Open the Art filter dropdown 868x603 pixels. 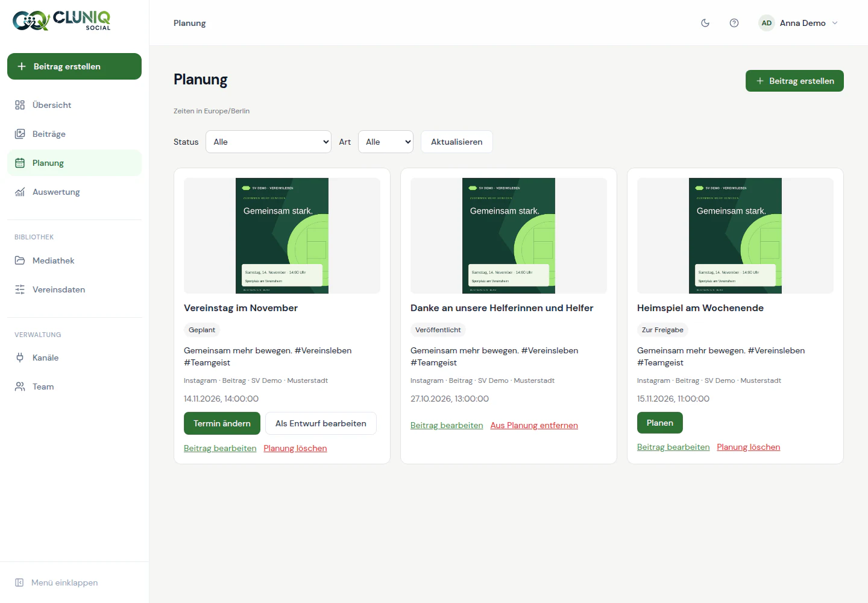click(386, 142)
